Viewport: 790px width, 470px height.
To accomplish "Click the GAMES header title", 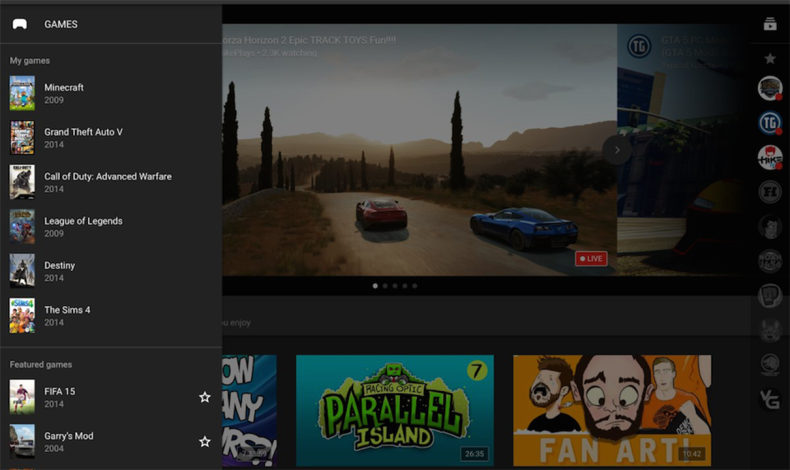I will coord(61,24).
